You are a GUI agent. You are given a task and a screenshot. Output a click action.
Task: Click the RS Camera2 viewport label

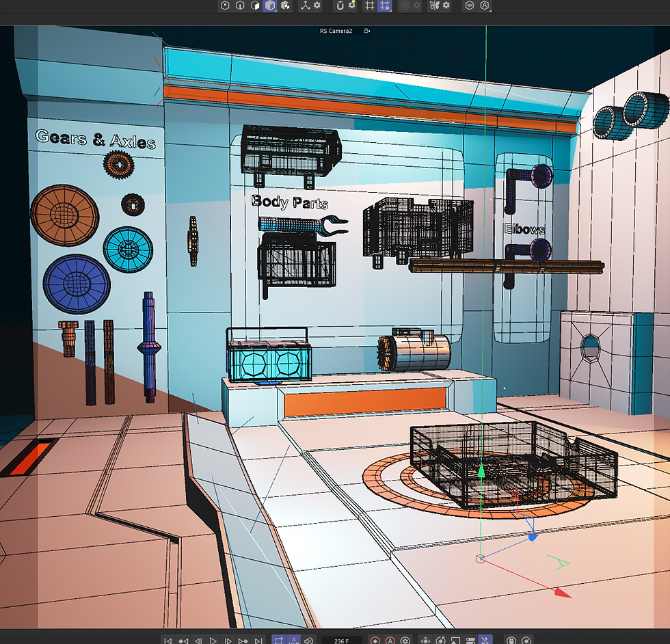coord(336,31)
